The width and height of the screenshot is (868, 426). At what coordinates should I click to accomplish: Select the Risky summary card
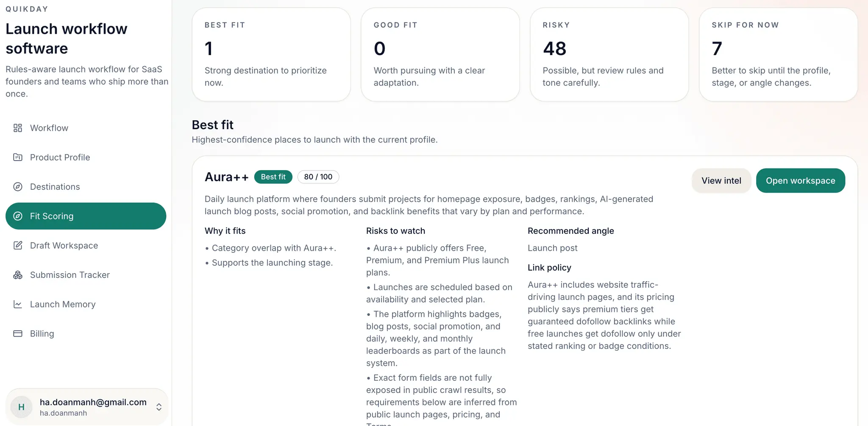pos(609,54)
